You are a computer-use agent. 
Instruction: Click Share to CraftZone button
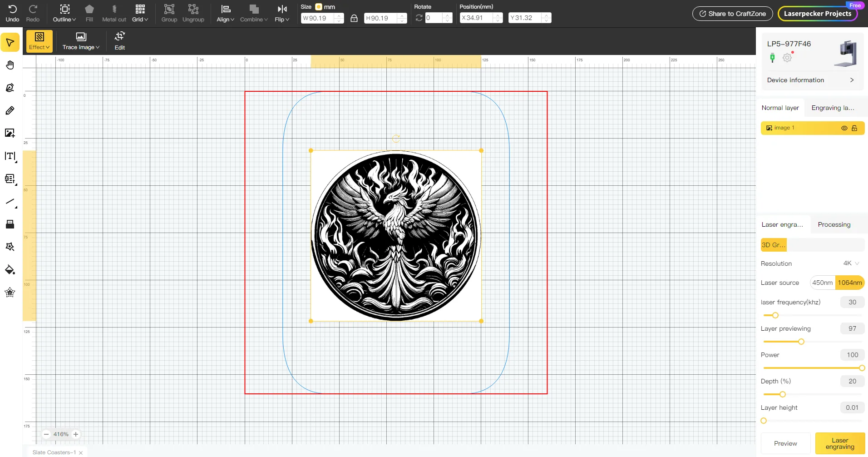click(x=733, y=14)
